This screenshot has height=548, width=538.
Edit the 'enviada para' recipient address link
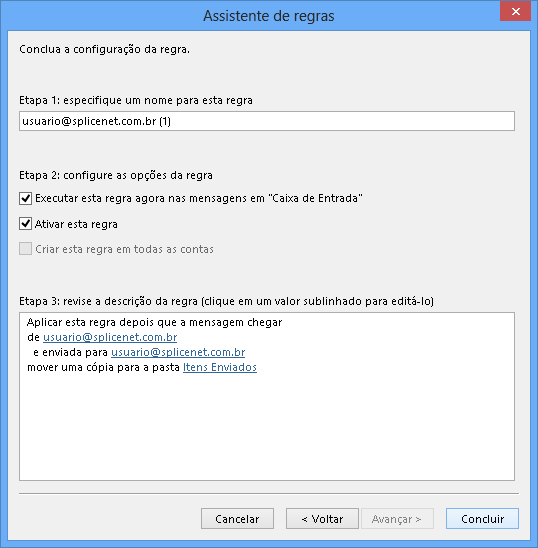[x=178, y=352]
